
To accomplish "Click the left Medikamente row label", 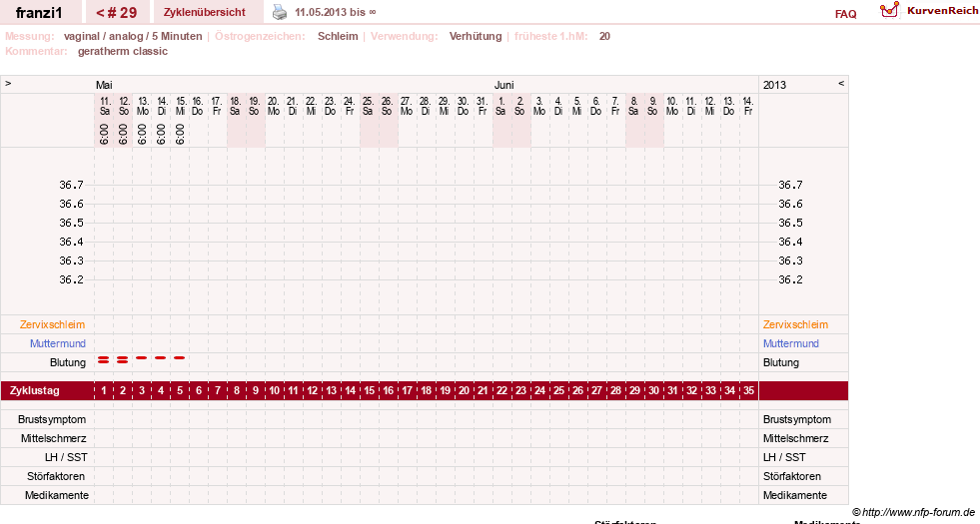I will tap(57, 495).
